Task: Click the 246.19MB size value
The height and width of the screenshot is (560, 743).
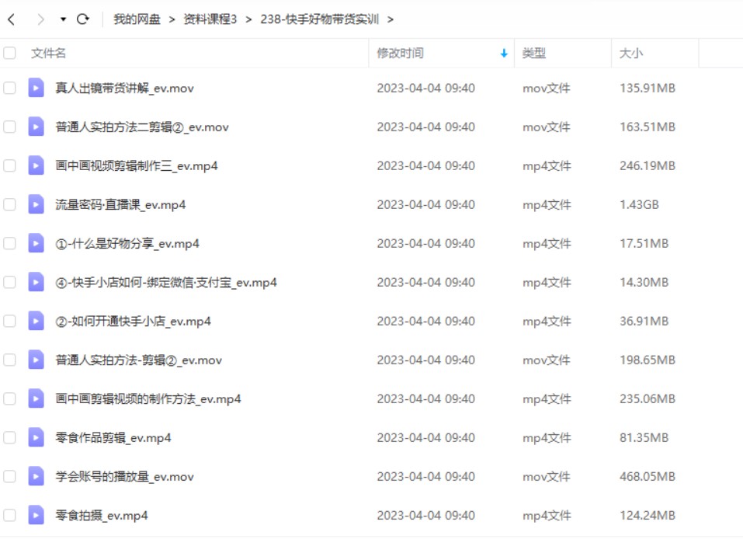Action: click(x=648, y=165)
